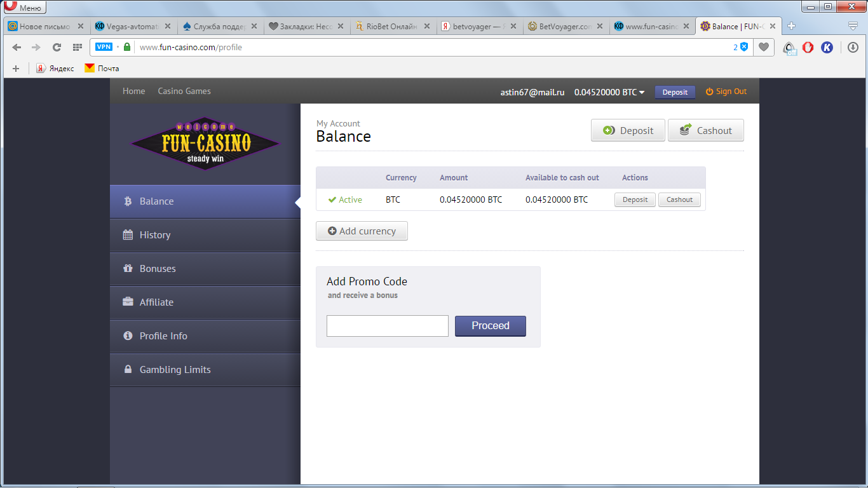This screenshot has width=868, height=488.
Task: Focus the promo code input field
Action: [x=388, y=326]
